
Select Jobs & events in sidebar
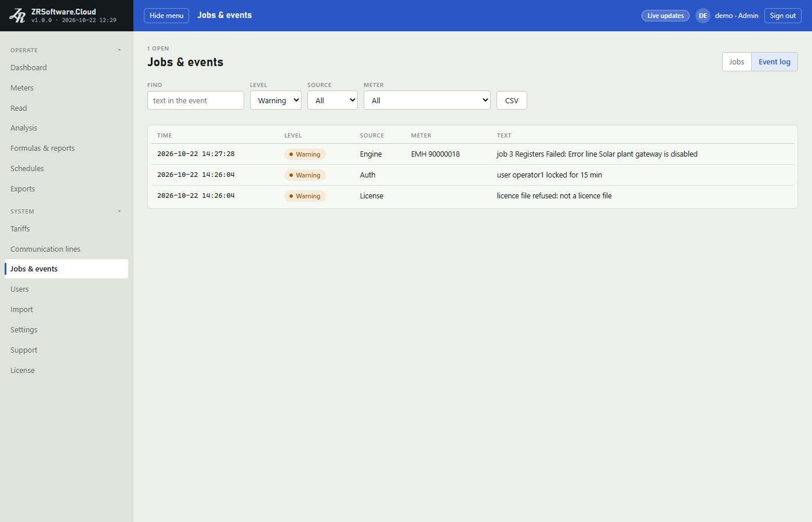(x=66, y=269)
